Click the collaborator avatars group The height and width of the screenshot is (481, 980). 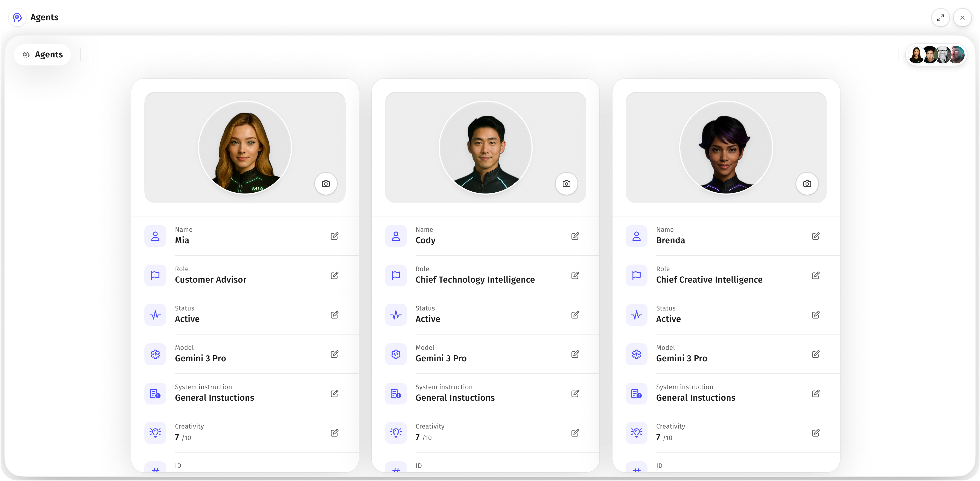tap(936, 55)
